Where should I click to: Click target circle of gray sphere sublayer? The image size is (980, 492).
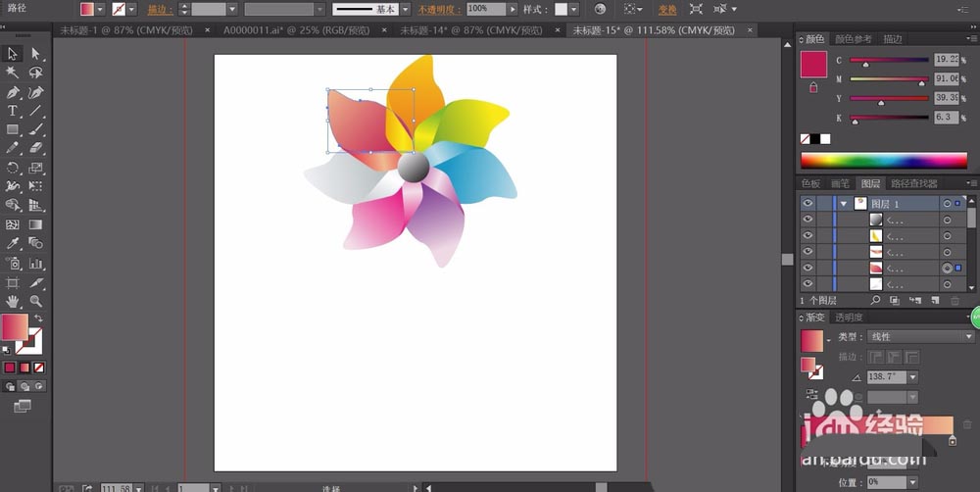click(x=947, y=221)
